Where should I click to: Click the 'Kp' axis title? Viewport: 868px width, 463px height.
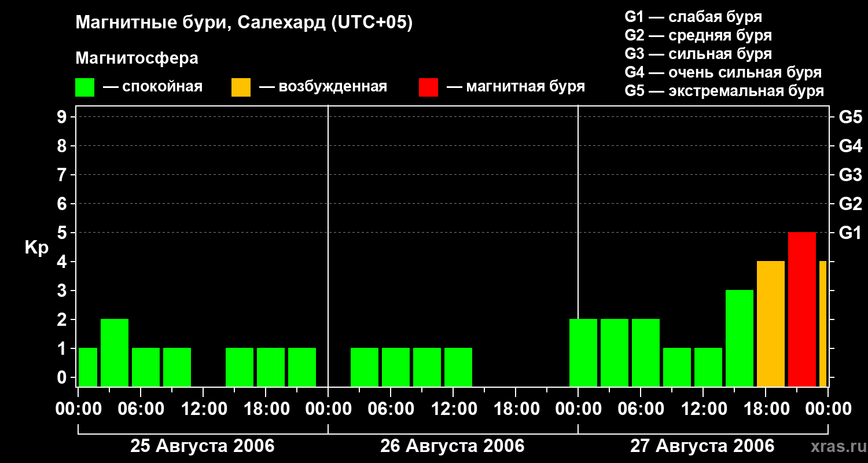tap(36, 248)
